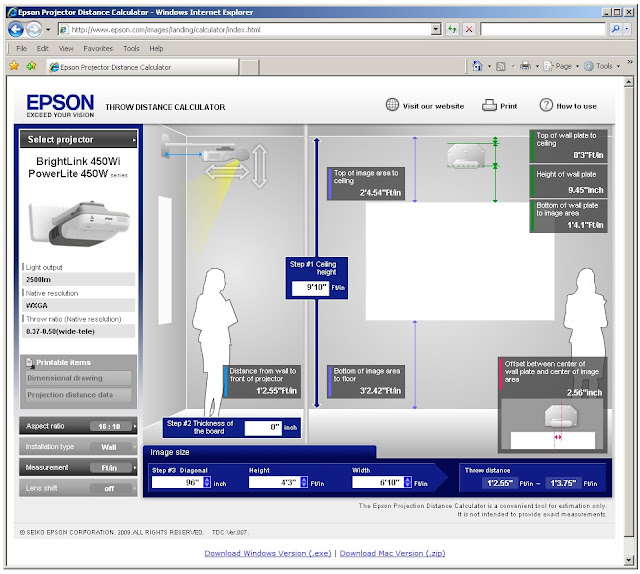Viewport: 640px width, 574px height.
Task: Click the EPSON Exceed Your Vision logo
Action: point(60,106)
